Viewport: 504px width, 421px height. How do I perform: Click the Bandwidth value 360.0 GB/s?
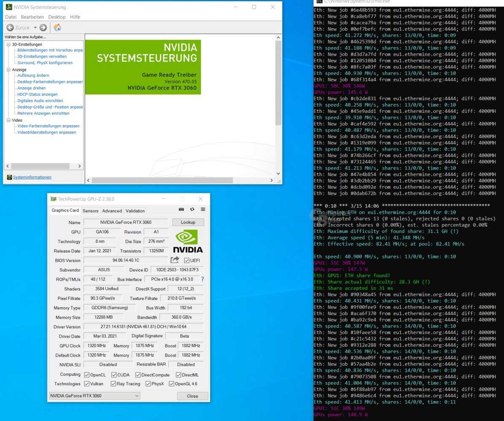pyautogui.click(x=182, y=317)
